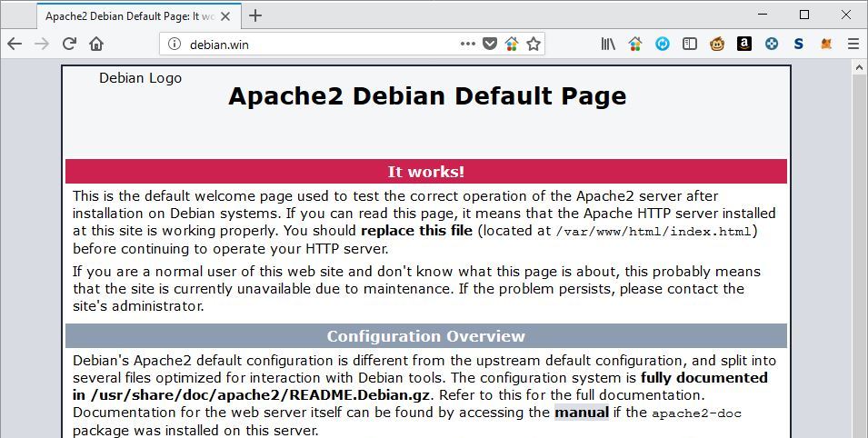The width and height of the screenshot is (868, 438).
Task: Click the /usr/share/doc/apache2/README.Debian.gz text
Action: (258, 395)
